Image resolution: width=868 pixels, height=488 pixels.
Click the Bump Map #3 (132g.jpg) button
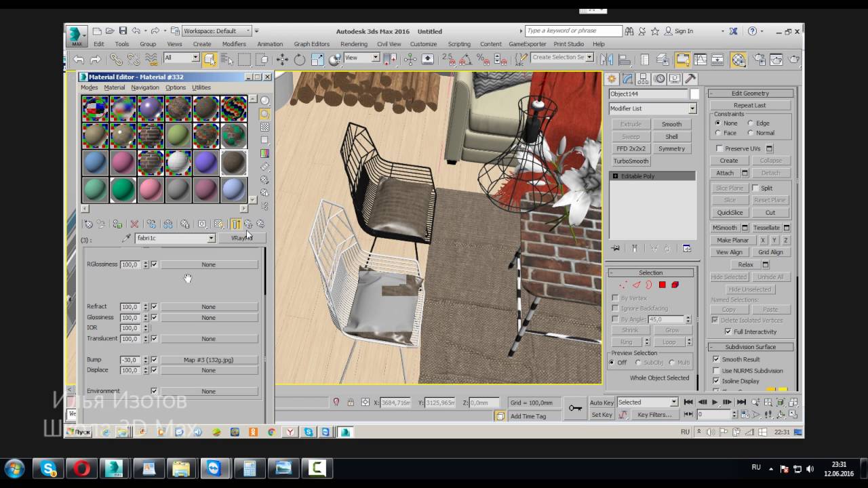pyautogui.click(x=209, y=360)
